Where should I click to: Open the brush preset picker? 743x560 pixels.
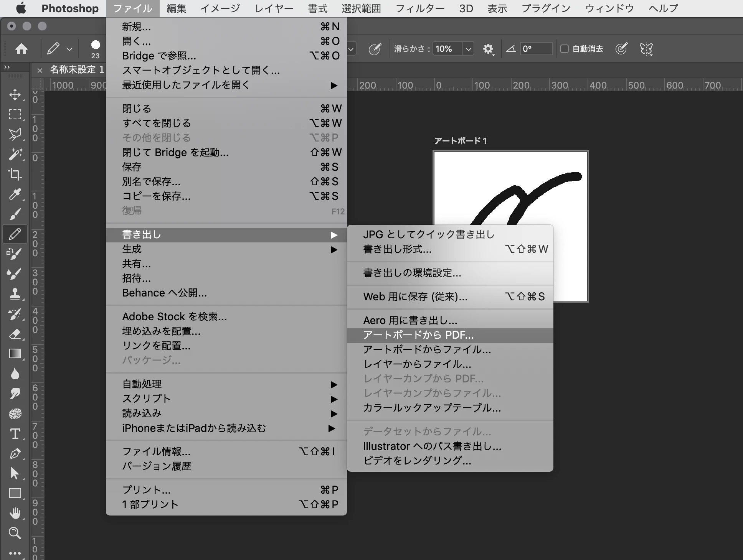point(96,49)
